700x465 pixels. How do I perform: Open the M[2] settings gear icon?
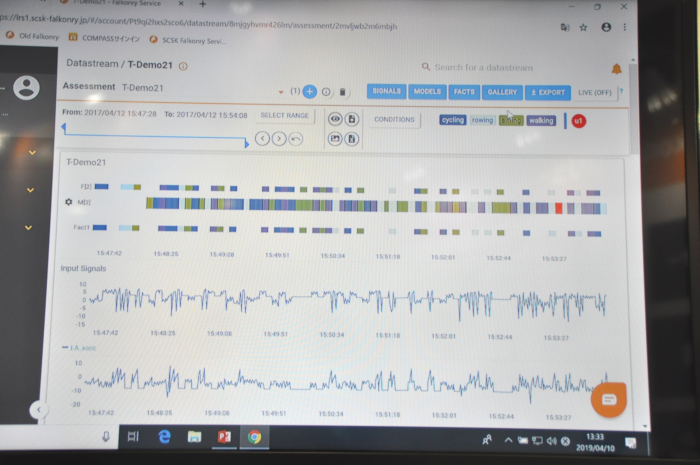(69, 202)
